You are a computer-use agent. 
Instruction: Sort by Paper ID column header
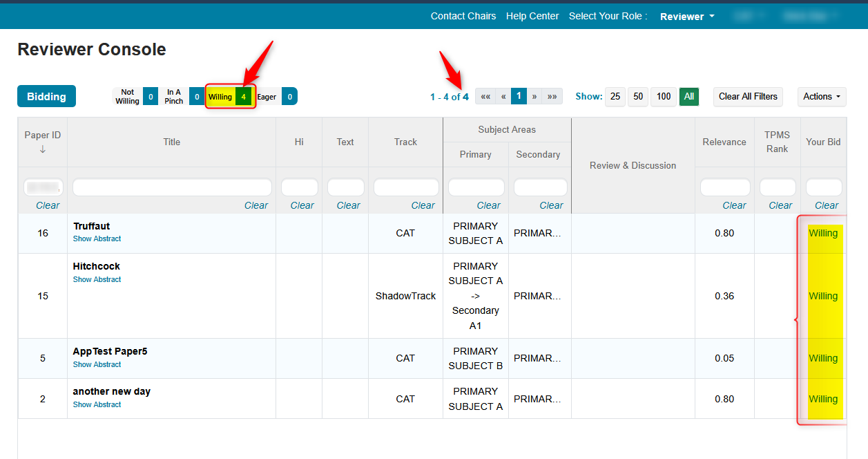(42, 142)
